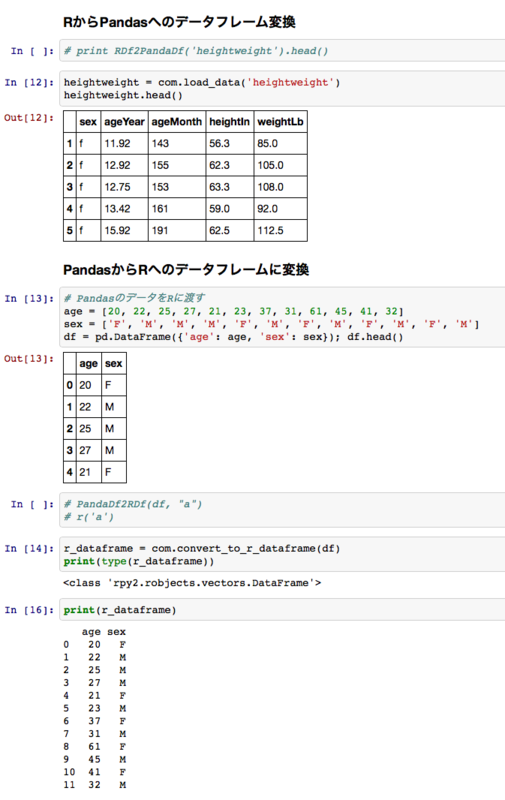Select the Out[12] prompt label
This screenshot has width=505, height=800.
(x=29, y=118)
